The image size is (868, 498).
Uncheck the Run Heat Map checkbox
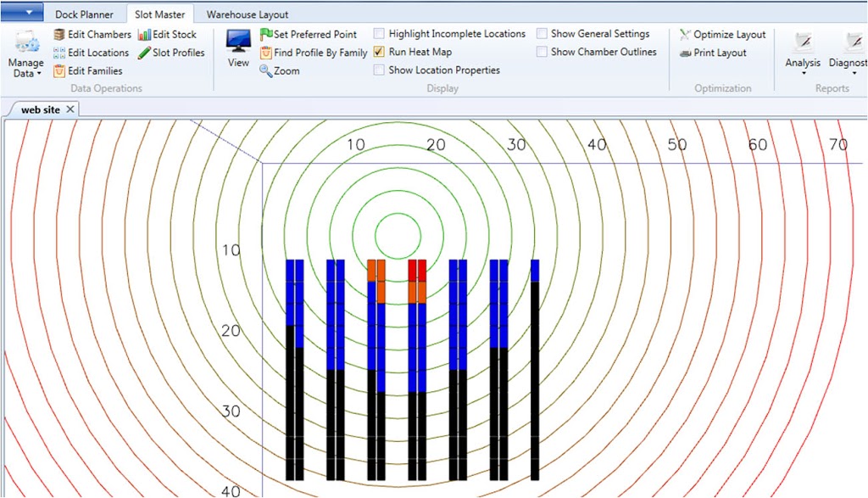[x=379, y=52]
